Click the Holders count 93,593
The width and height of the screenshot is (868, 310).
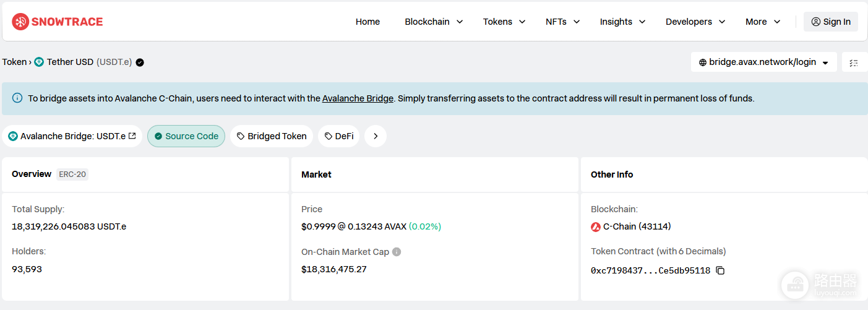pyautogui.click(x=27, y=269)
